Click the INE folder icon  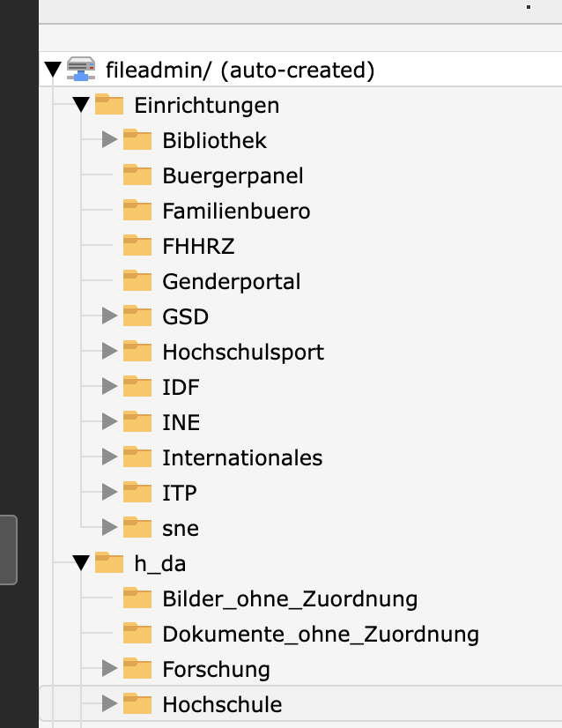(x=137, y=421)
